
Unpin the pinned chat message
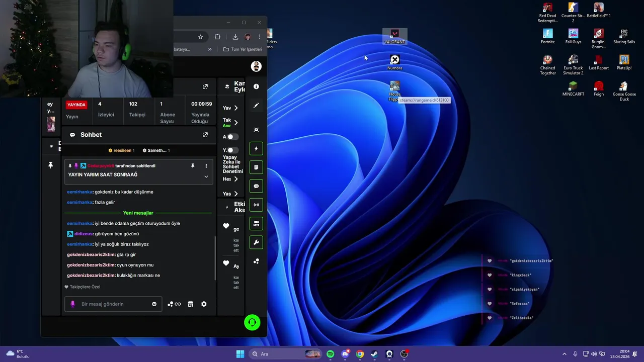pyautogui.click(x=192, y=166)
